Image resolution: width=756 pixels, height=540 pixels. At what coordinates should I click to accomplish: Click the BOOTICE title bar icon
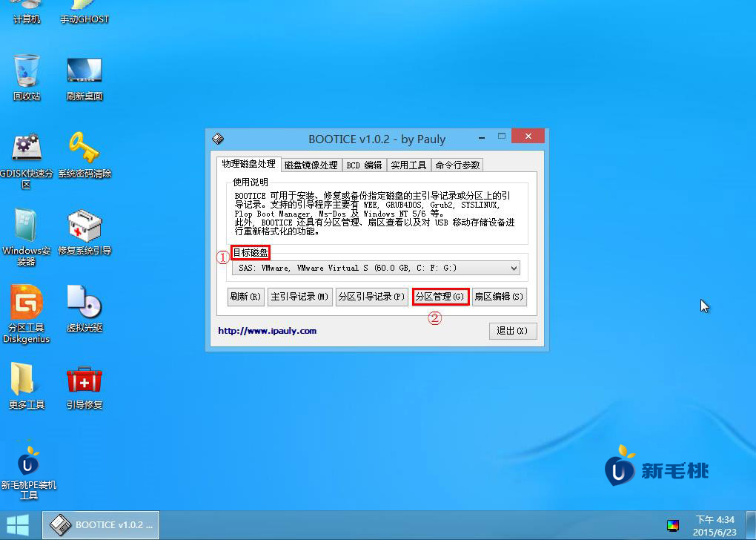tap(218, 139)
